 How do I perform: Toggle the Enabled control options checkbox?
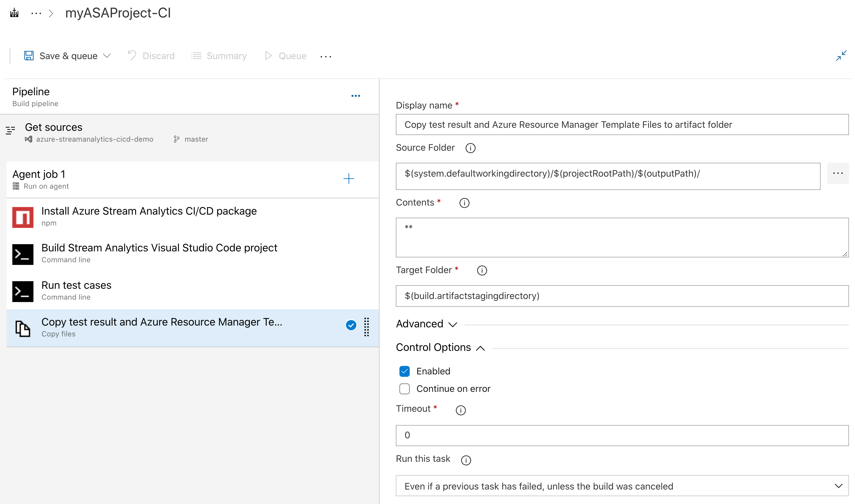coord(405,371)
